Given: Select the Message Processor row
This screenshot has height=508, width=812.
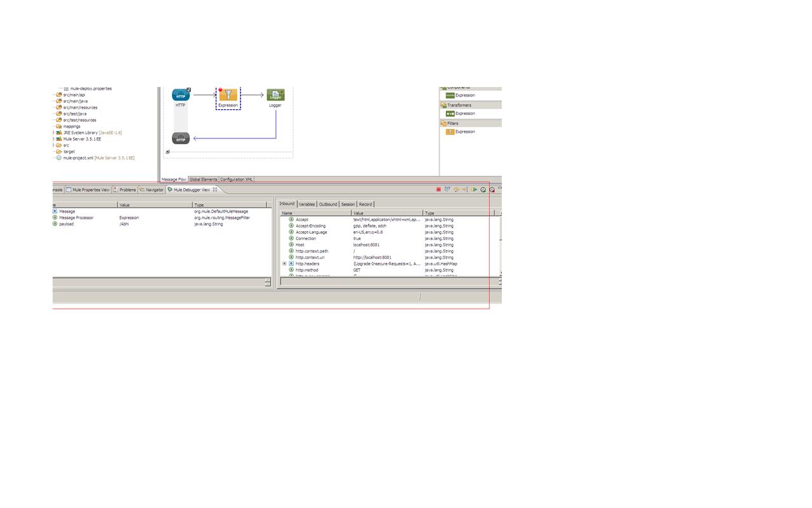Looking at the screenshot, I should point(161,218).
